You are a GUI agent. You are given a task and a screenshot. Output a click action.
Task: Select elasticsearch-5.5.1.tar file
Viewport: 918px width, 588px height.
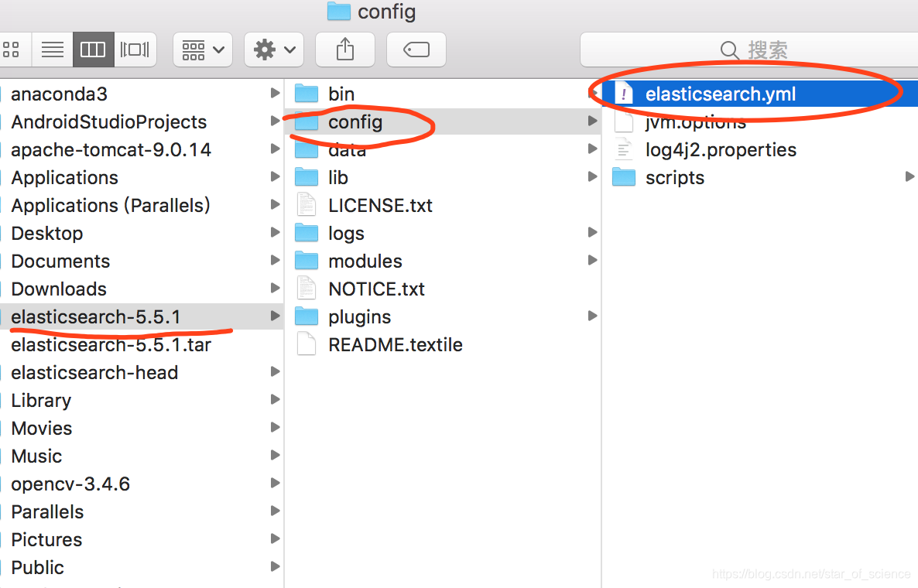click(x=142, y=344)
